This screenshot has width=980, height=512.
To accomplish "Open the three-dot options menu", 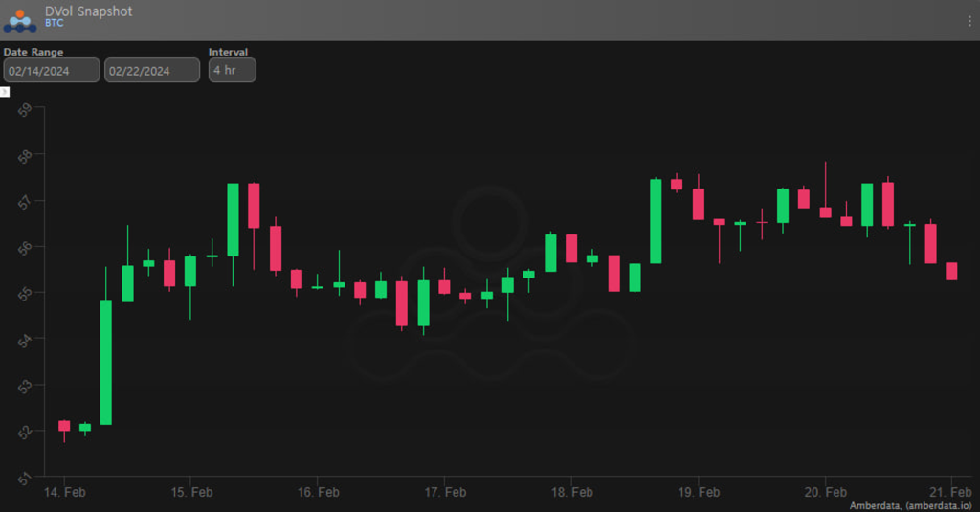I will [969, 20].
